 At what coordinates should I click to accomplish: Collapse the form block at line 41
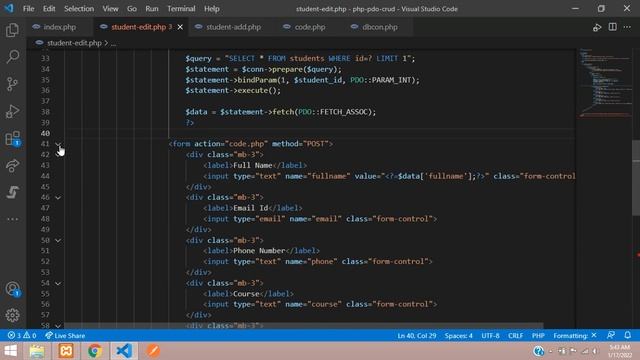pos(58,144)
